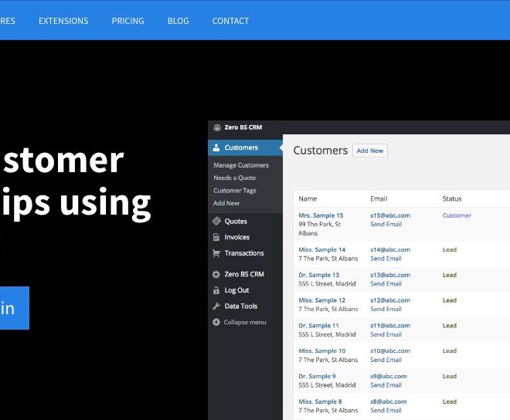Open customer Miss. Sample 14

coord(321,249)
